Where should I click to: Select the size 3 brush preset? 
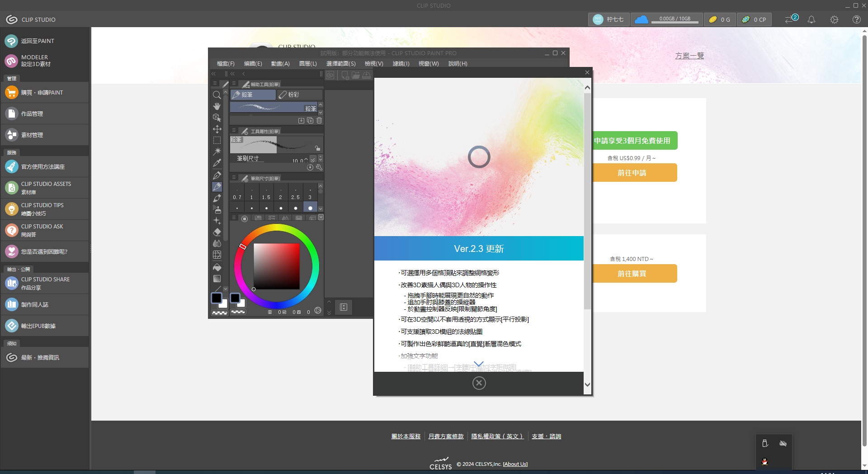[x=310, y=197]
